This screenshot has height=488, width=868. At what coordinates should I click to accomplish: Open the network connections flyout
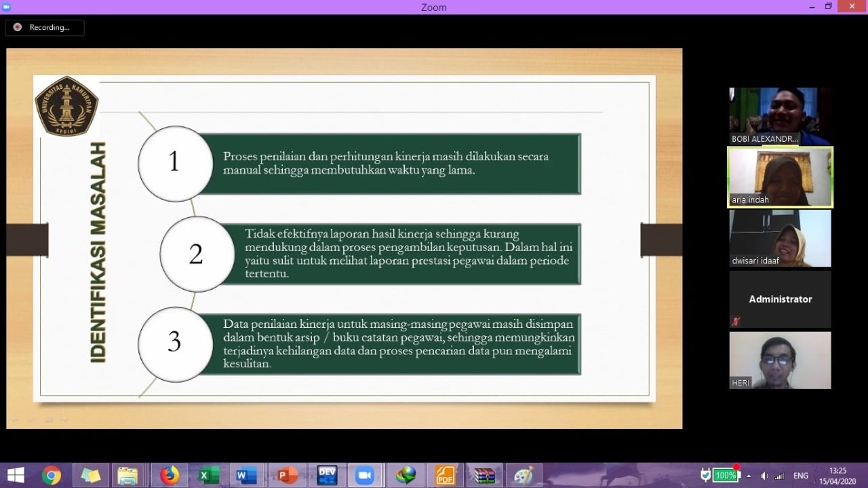tap(780, 476)
